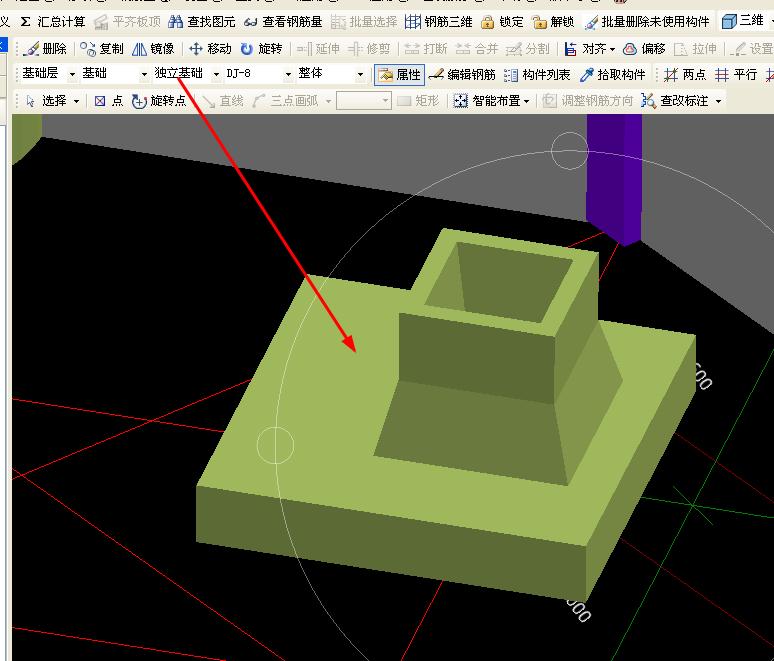Click the 锁定 lock tool
Viewport: 774px width, 661px height.
point(502,22)
